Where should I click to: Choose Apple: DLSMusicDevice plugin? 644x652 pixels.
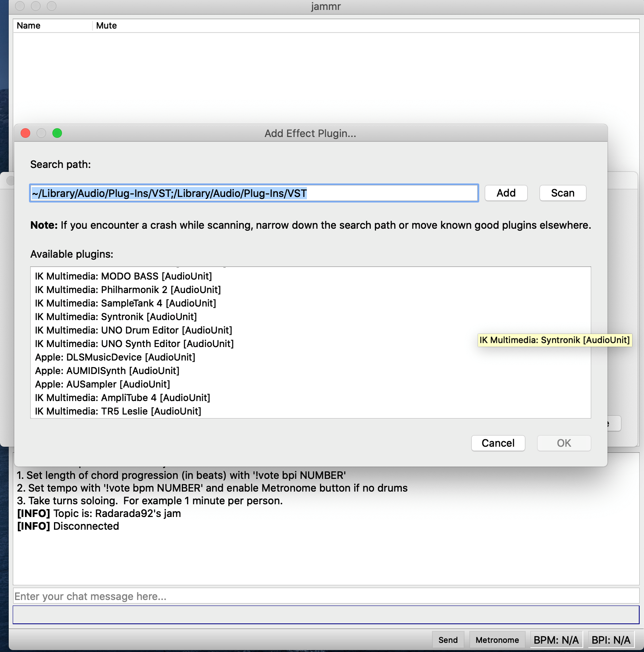tap(115, 357)
